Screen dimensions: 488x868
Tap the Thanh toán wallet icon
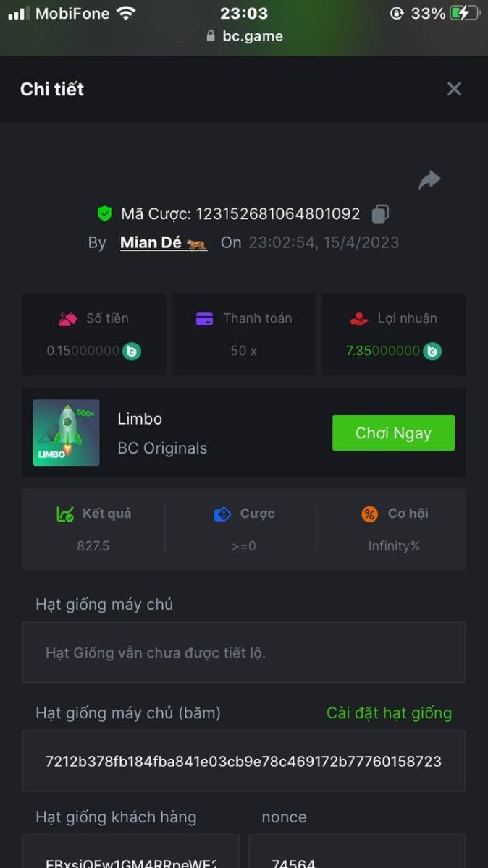pyautogui.click(x=204, y=318)
